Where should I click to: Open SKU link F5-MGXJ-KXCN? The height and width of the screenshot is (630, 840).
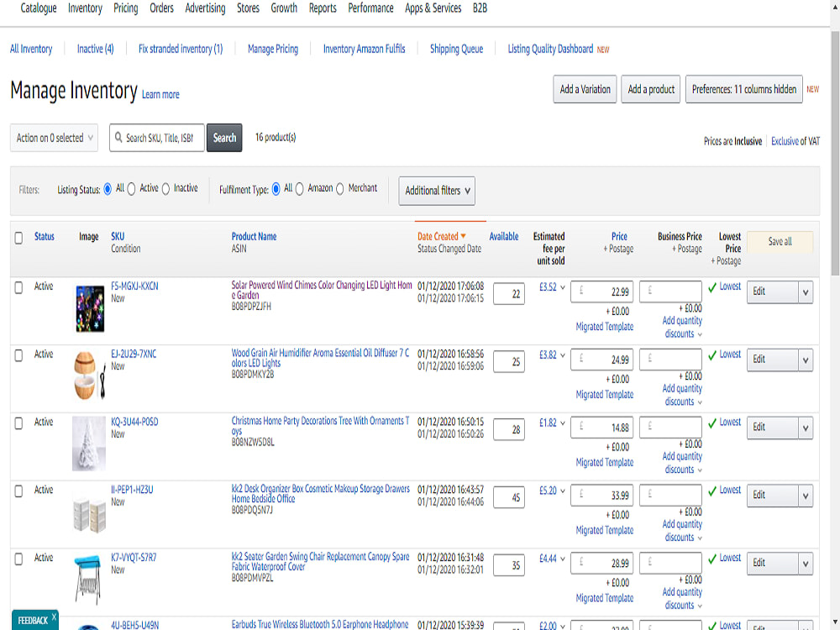(134, 286)
